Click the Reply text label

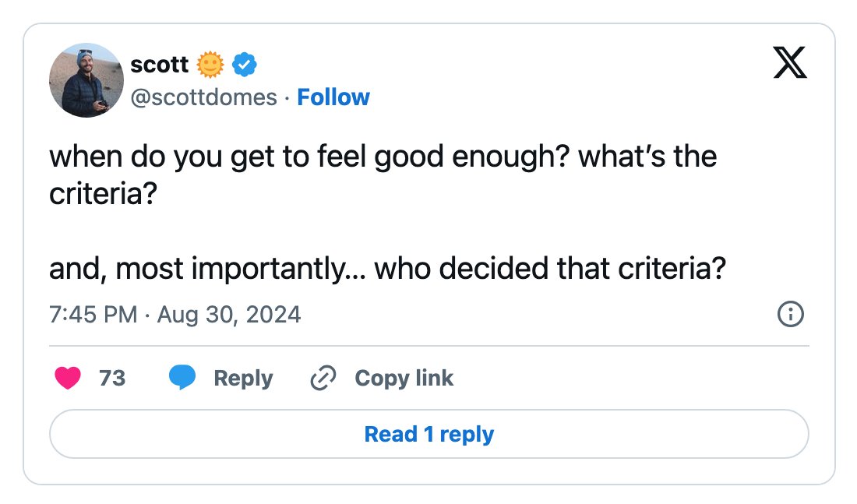tap(243, 379)
